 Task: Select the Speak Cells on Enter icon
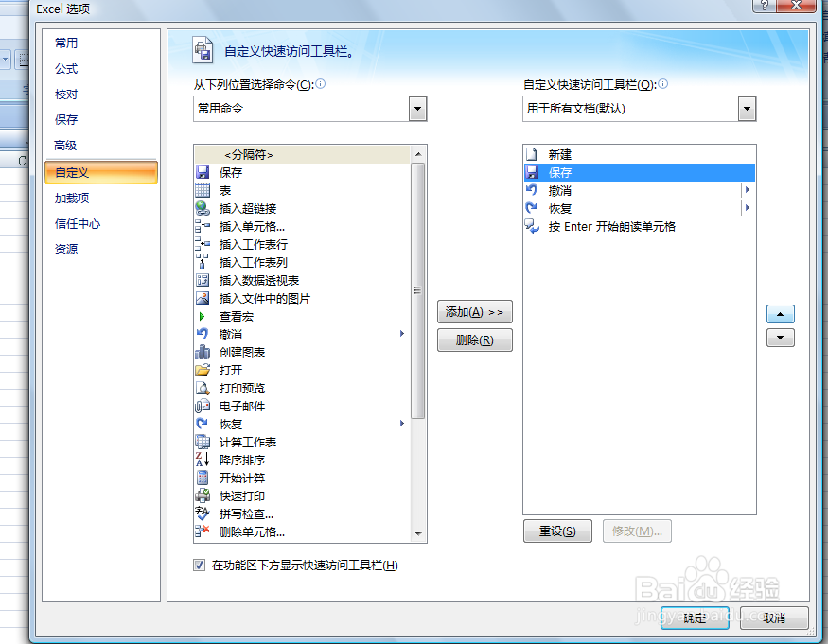tap(532, 226)
